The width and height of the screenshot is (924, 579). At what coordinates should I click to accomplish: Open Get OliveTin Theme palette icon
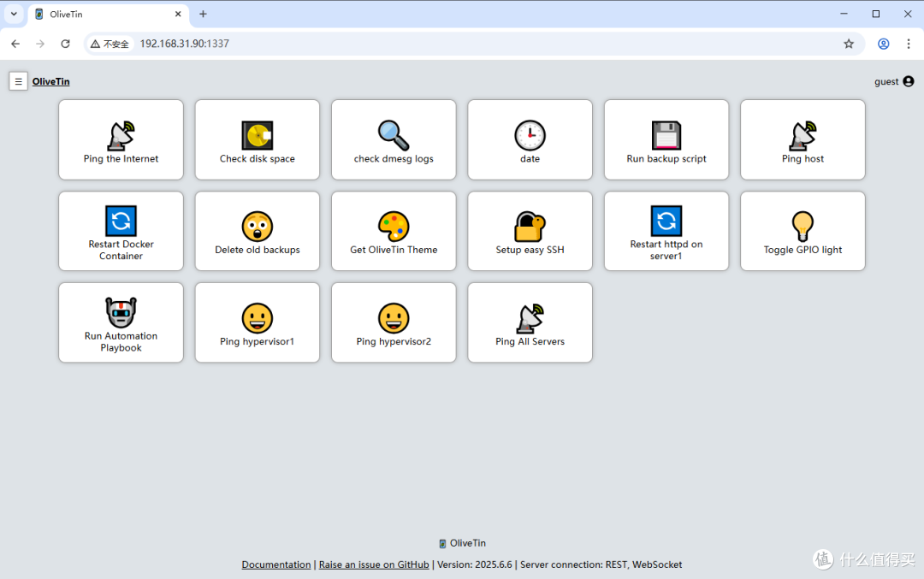pyautogui.click(x=394, y=227)
